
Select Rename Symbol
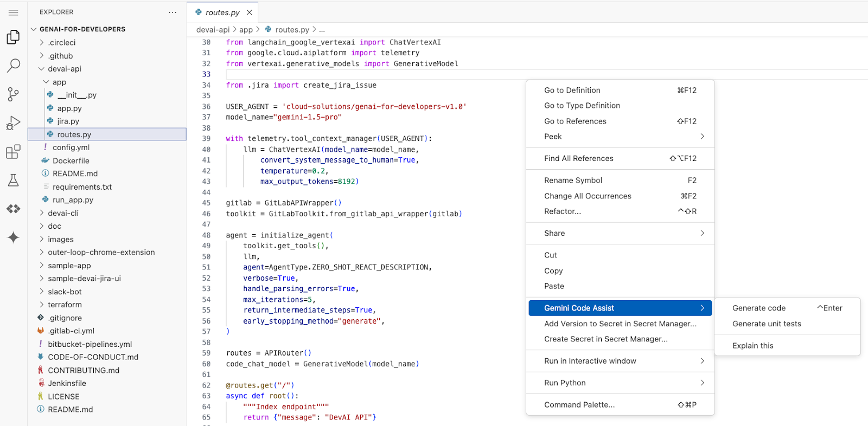click(620, 180)
